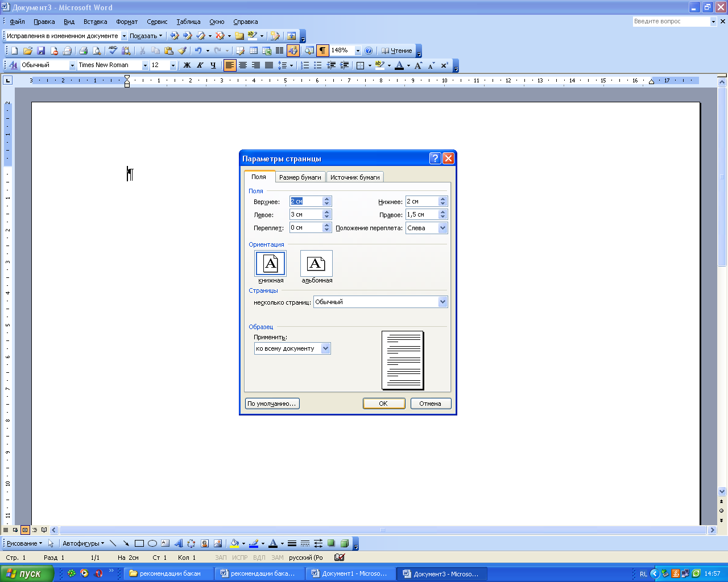Open the font name dropdown
Screen dimensions: 728x582
[x=145, y=65]
